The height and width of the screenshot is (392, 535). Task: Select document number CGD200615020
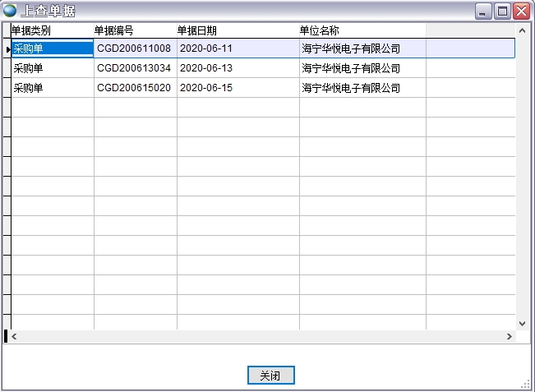coord(135,88)
